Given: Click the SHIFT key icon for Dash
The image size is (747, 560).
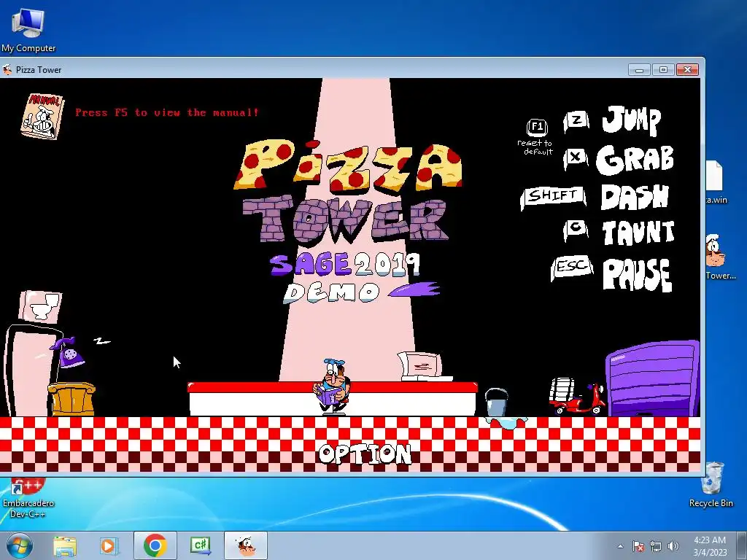Looking at the screenshot, I should coord(553,197).
